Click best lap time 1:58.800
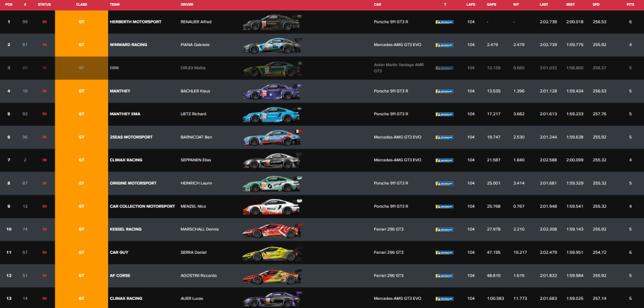 575,68
